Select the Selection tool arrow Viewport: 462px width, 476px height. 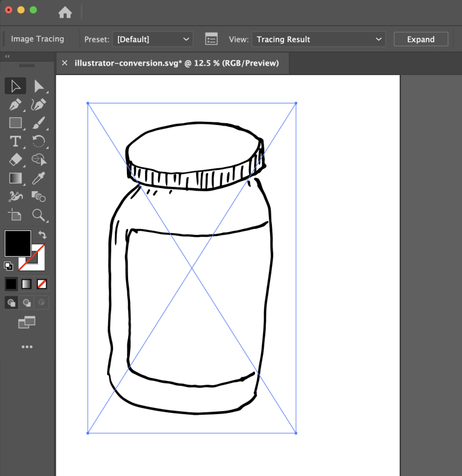pyautogui.click(x=16, y=86)
